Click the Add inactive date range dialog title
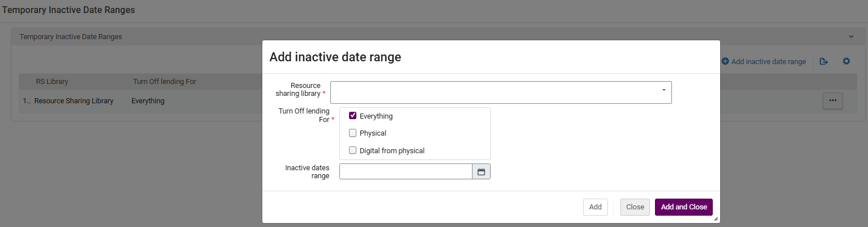This screenshot has height=227, width=868. (335, 57)
